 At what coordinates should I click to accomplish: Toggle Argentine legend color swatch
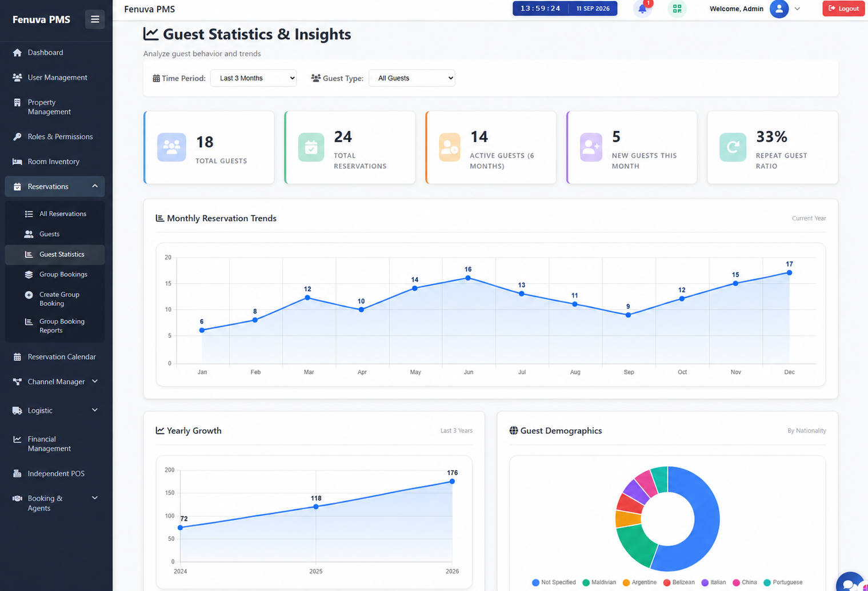(x=626, y=582)
